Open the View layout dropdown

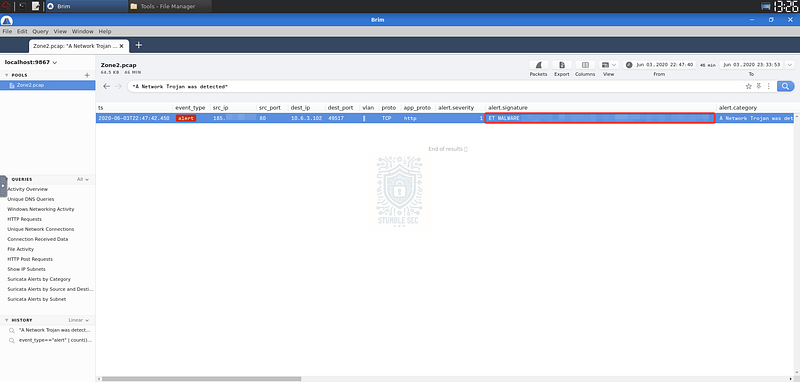tap(609, 65)
